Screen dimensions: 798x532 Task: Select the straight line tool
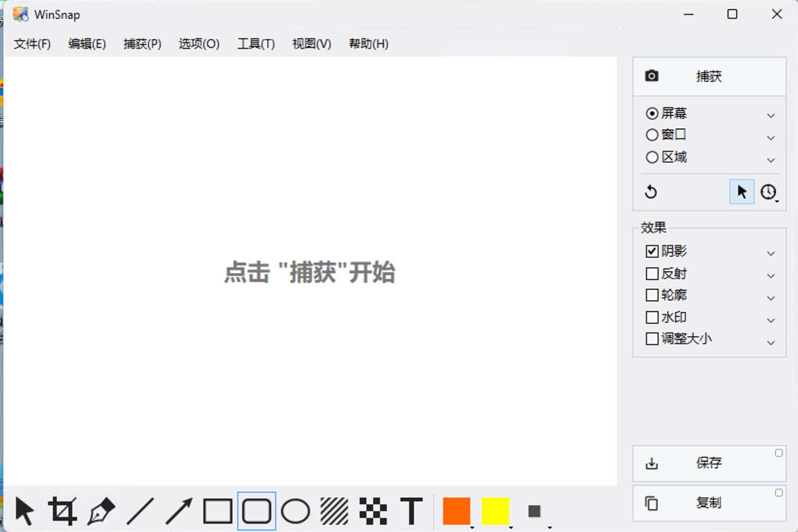140,510
